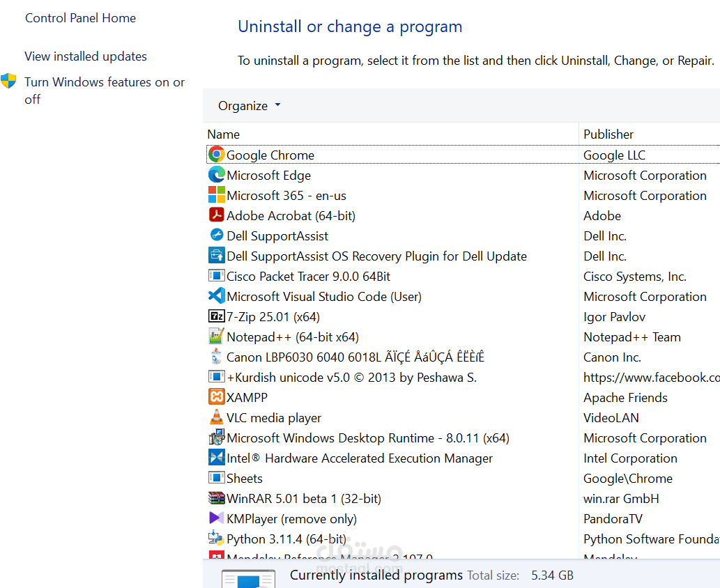Click the purple KMPlayer icon
This screenshot has height=588, width=720.
[216, 518]
